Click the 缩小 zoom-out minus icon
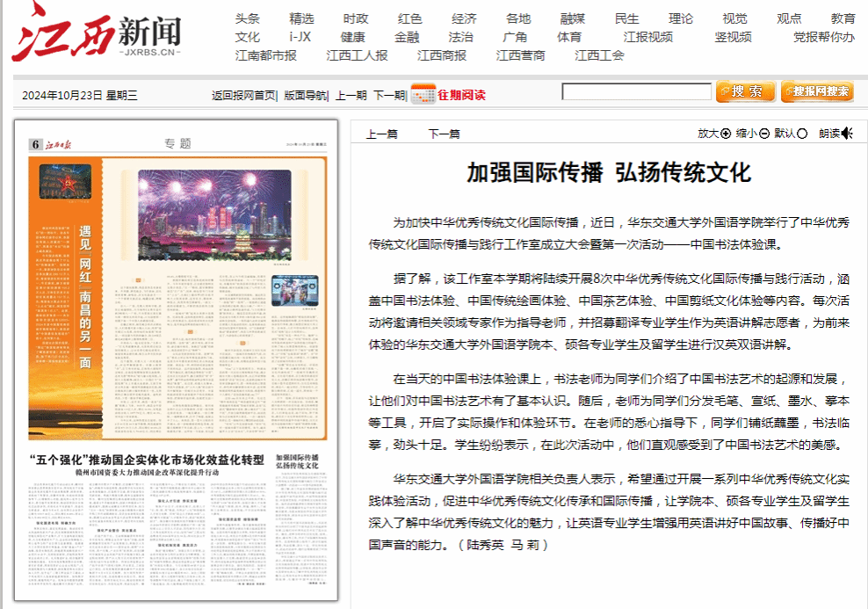 [764, 134]
